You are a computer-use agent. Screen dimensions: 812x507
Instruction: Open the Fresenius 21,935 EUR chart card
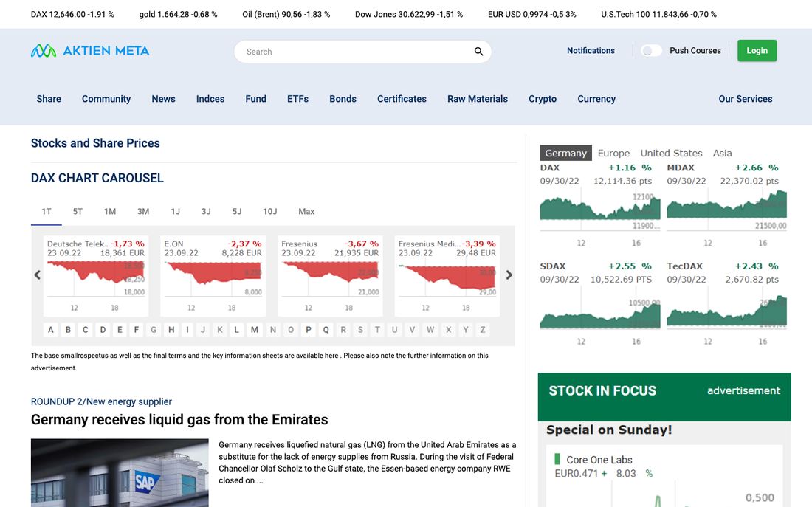330,276
